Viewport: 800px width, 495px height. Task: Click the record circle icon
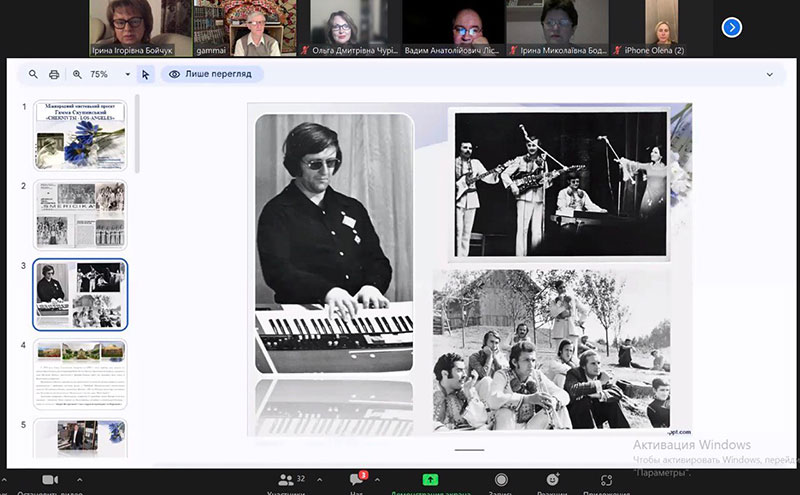(x=502, y=480)
